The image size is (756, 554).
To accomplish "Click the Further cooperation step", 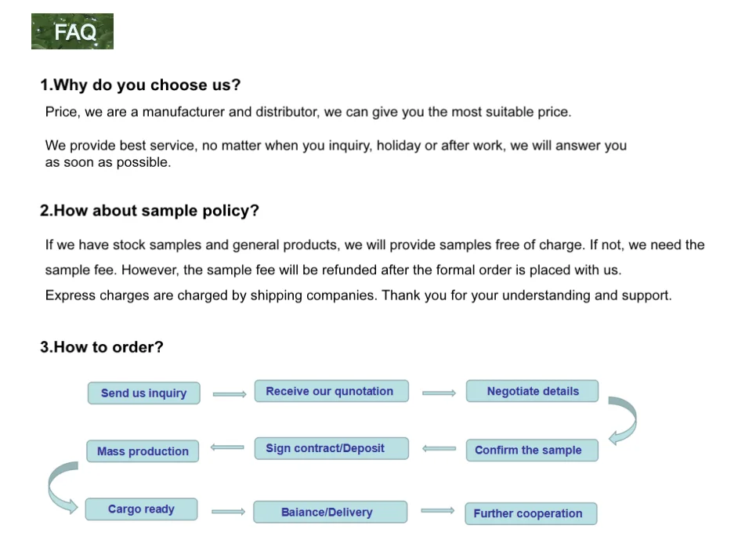I will [x=530, y=513].
